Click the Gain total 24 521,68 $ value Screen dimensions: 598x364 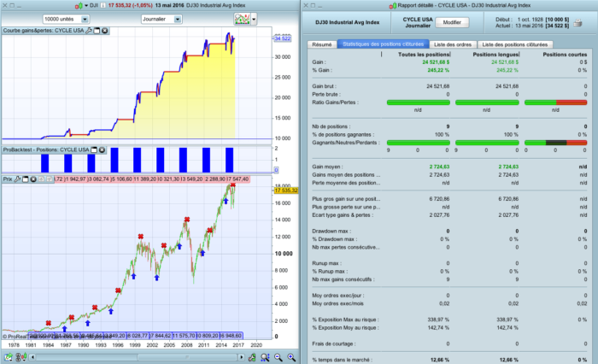436,62
